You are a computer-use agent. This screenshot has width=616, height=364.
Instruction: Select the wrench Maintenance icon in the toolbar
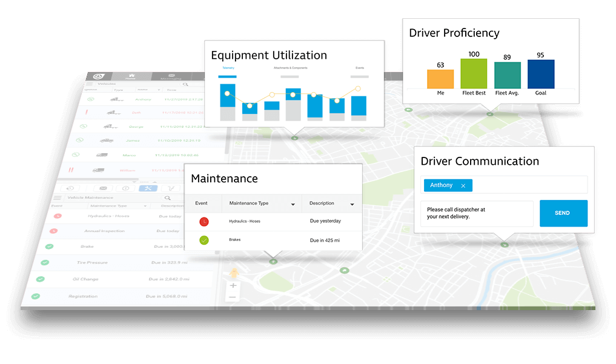pyautogui.click(x=148, y=188)
